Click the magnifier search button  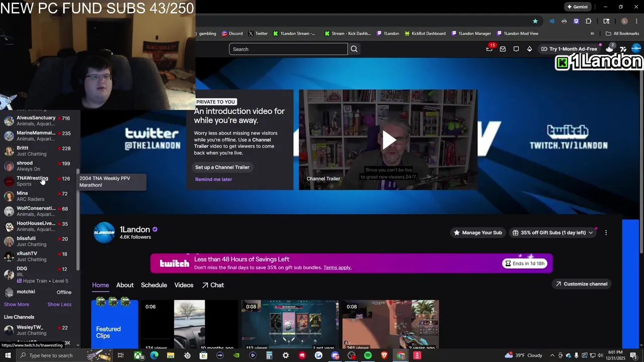[x=354, y=49]
